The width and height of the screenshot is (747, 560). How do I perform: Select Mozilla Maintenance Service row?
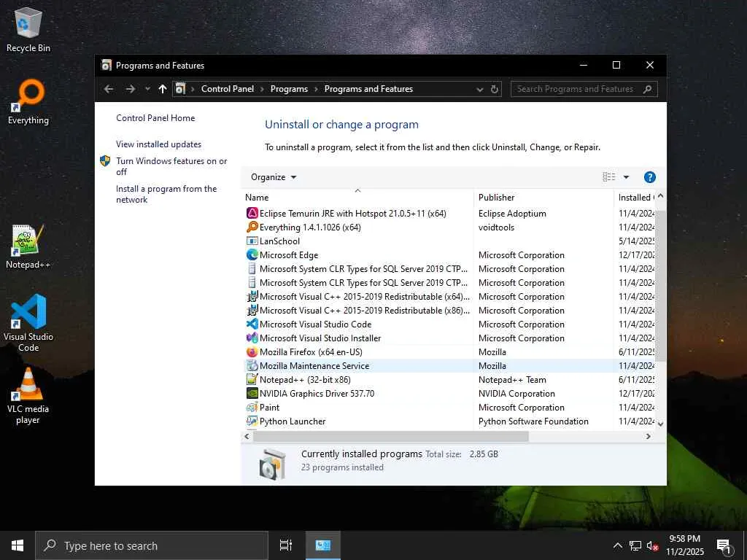(450, 366)
